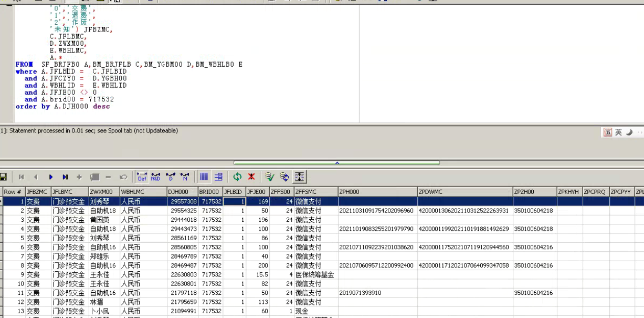The image size is (644, 318).
Task: Click the commit (green check database) icon
Action: coord(270,177)
